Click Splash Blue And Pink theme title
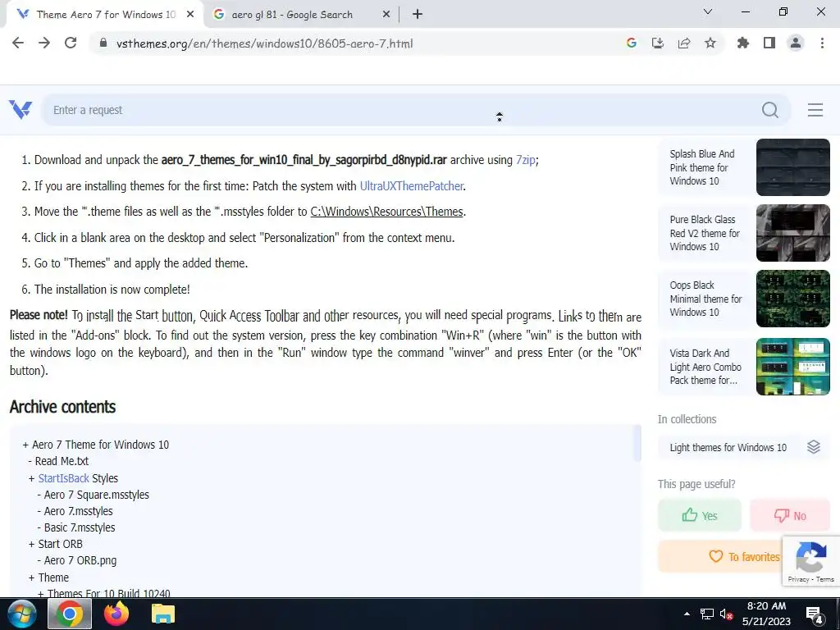This screenshot has height=630, width=840. pyautogui.click(x=702, y=167)
